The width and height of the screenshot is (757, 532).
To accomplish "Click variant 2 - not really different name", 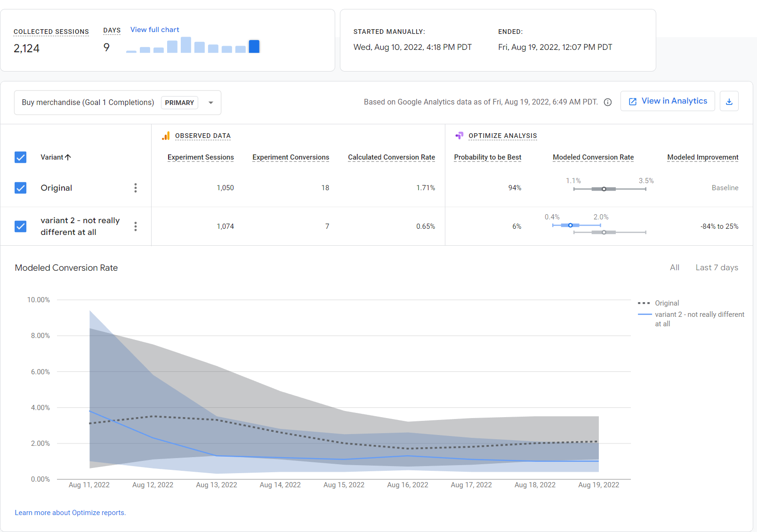I will click(80, 226).
